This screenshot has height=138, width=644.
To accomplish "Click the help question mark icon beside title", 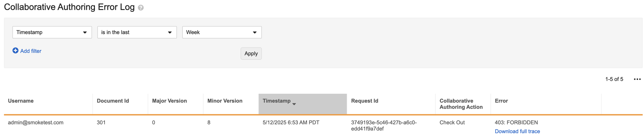I will point(141,8).
